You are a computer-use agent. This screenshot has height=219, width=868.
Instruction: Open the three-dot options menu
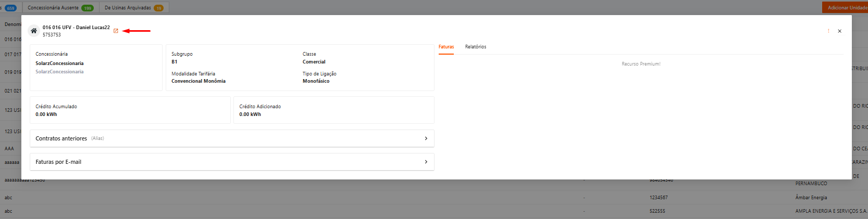[x=828, y=31]
